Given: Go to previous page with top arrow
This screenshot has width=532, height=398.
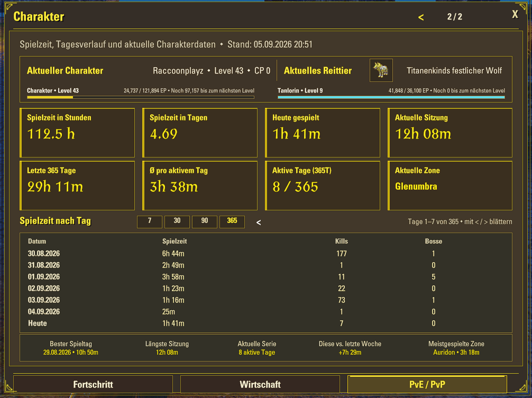Looking at the screenshot, I should [421, 17].
